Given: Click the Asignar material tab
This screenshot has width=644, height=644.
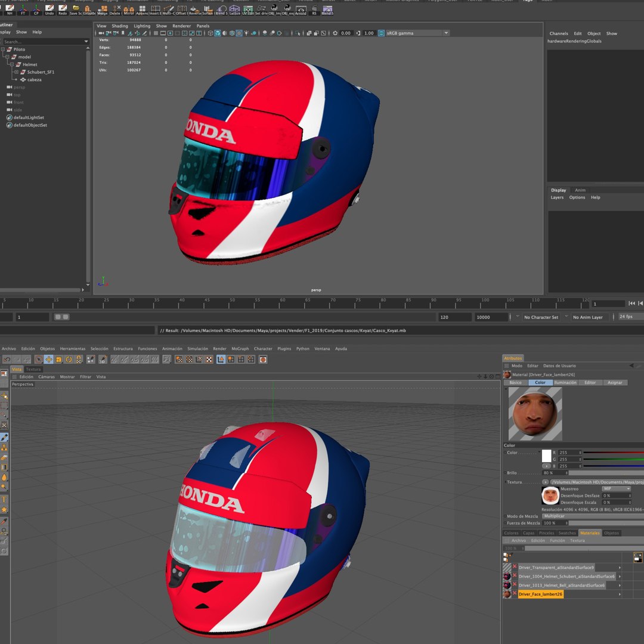Looking at the screenshot, I should tap(615, 382).
